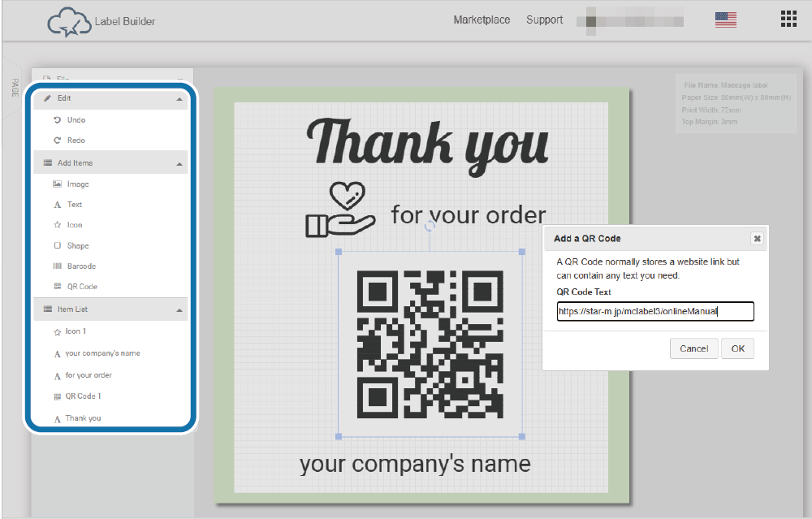Click the Redo arrow icon
Screen dimensions: 812x519
58,141
